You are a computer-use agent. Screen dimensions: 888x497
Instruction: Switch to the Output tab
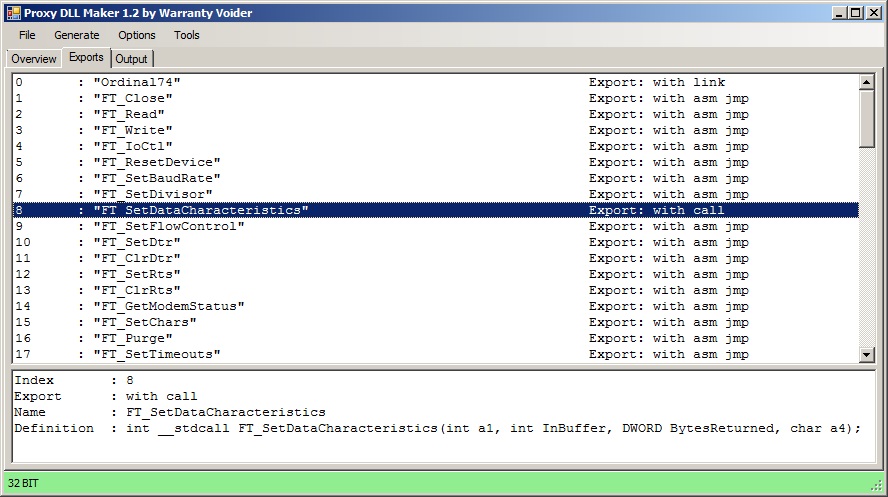coord(131,59)
